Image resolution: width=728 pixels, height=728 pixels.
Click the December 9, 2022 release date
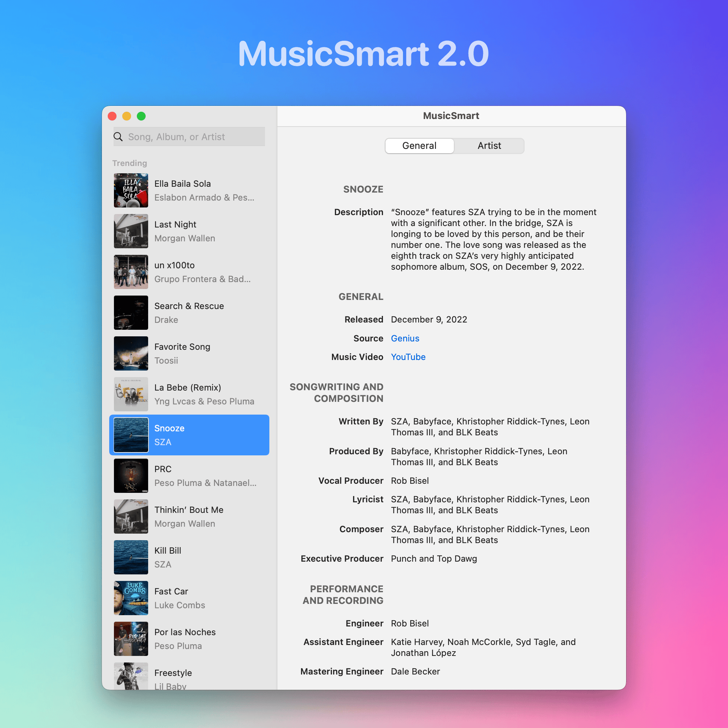pyautogui.click(x=429, y=320)
